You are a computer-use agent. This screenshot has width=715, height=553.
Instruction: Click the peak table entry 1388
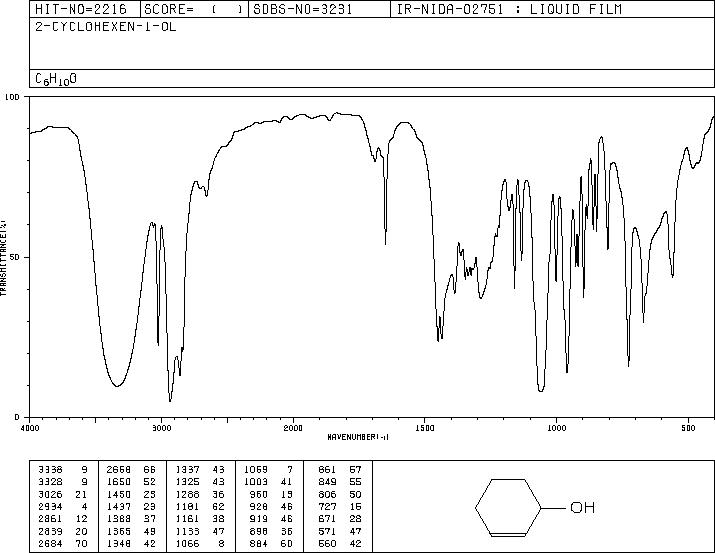point(119,519)
